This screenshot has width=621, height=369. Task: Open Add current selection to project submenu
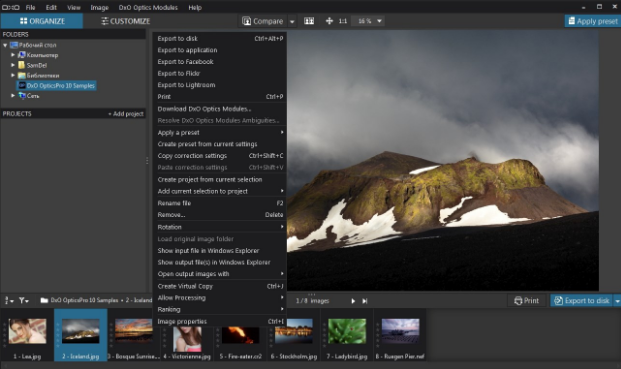pyautogui.click(x=220, y=191)
